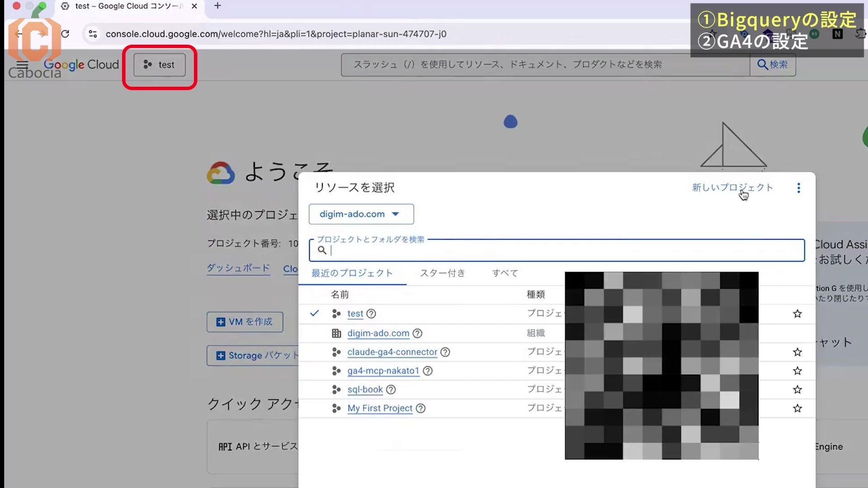Open site information icon in address bar
This screenshot has width=868, height=488.
point(93,34)
